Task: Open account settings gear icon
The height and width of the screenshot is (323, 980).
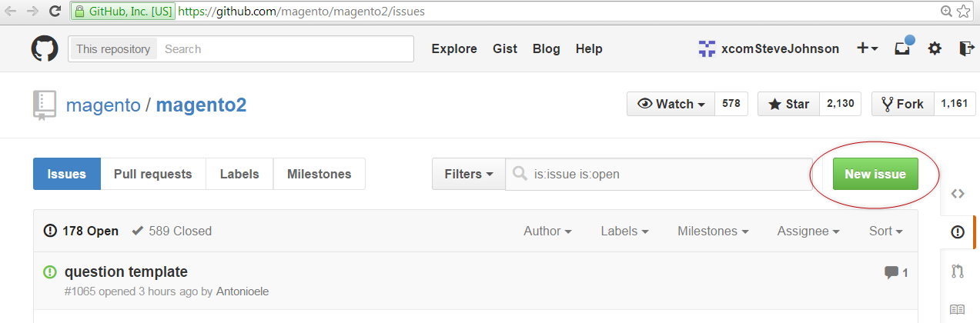Action: [935, 48]
